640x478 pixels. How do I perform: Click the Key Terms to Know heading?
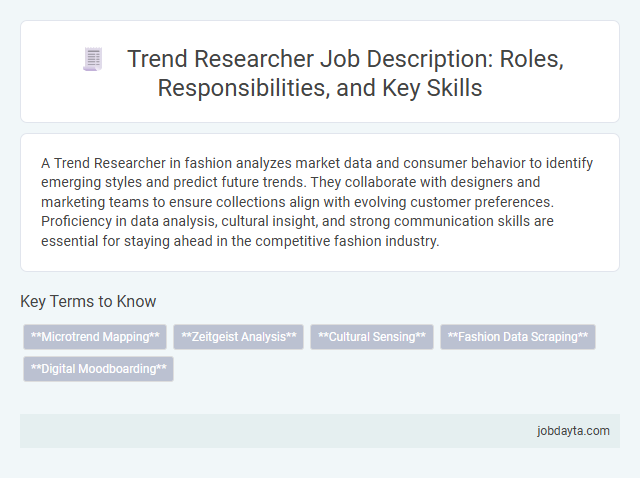coord(88,302)
